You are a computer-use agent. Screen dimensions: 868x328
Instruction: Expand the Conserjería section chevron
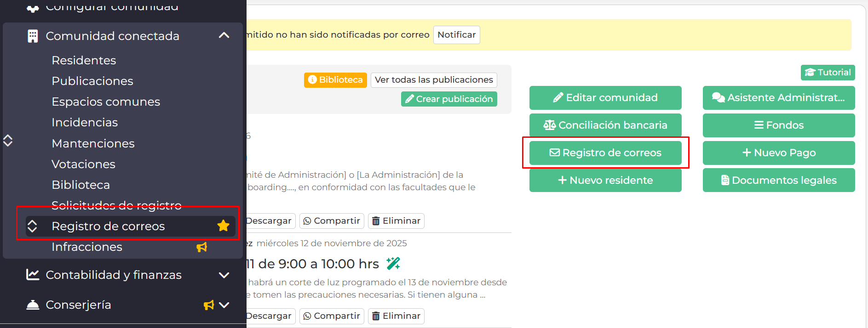coord(224,305)
